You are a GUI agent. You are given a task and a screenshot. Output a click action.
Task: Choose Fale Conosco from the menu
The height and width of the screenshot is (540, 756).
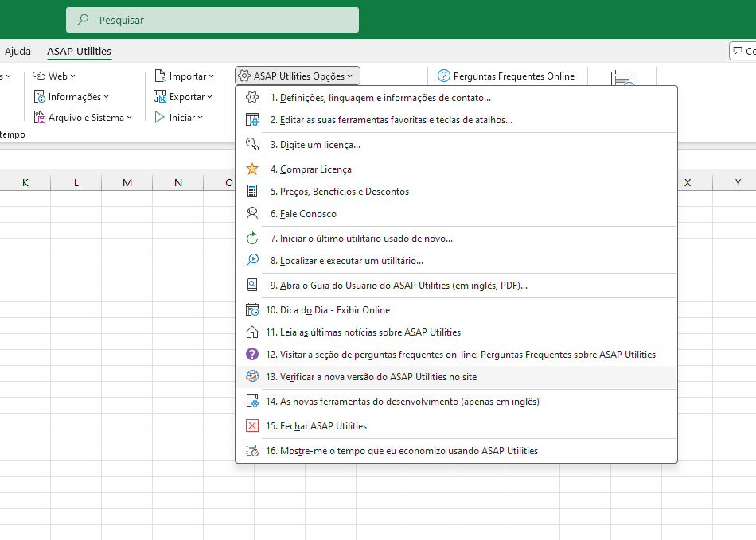[456, 213]
